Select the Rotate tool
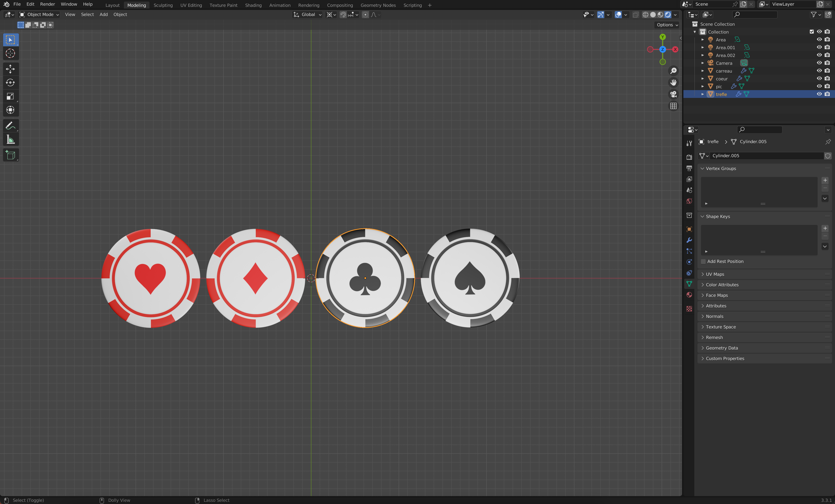The width and height of the screenshot is (835, 504). [x=11, y=83]
